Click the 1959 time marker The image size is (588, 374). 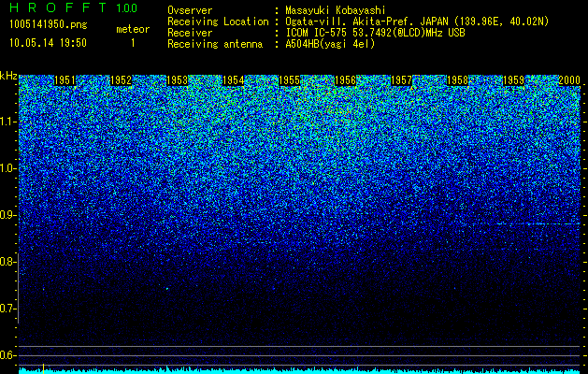click(513, 80)
